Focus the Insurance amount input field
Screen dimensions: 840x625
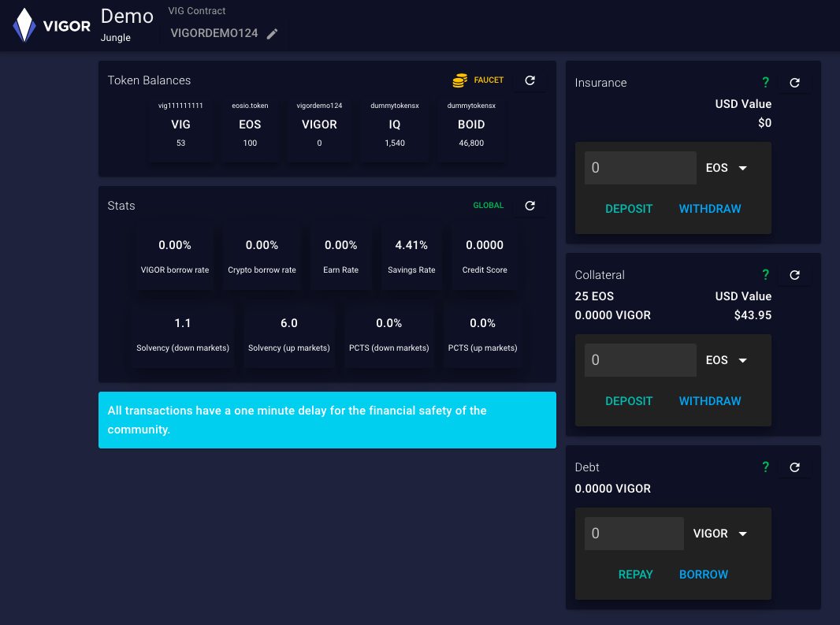point(640,168)
